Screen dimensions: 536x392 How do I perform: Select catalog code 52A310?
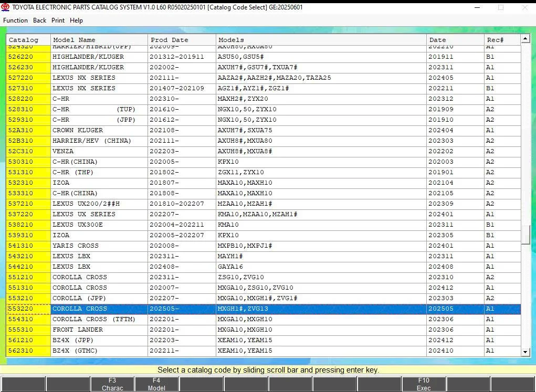tap(28, 130)
